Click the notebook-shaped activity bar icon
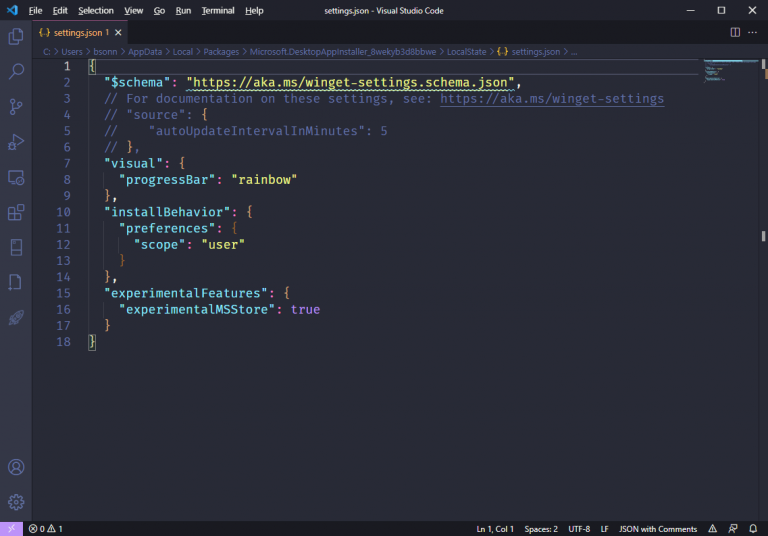 tap(16, 247)
